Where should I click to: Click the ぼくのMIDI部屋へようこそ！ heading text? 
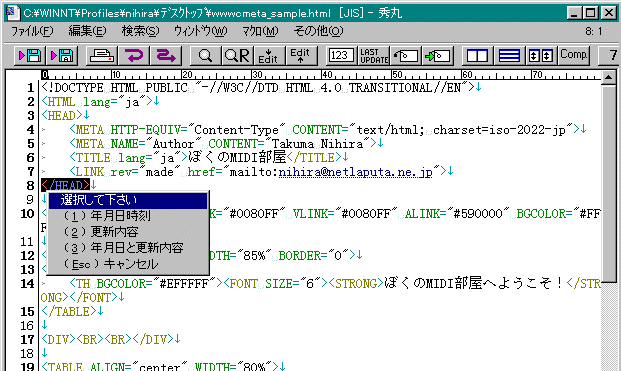473,283
